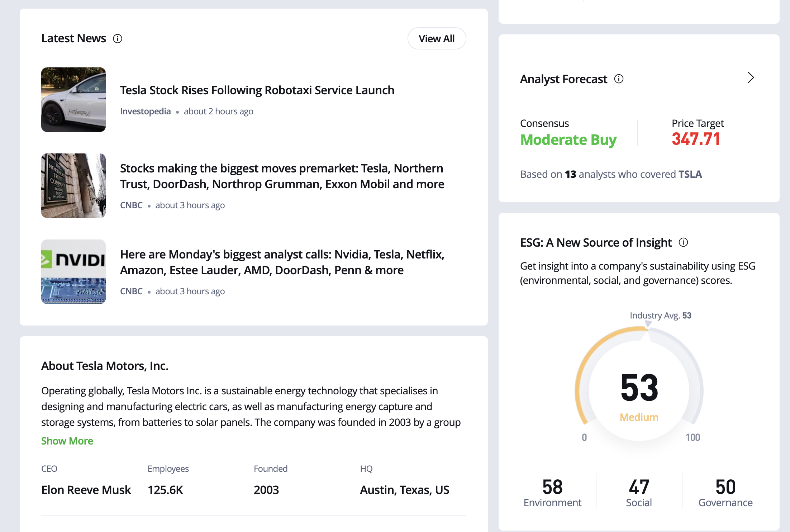The height and width of the screenshot is (532, 790).
Task: Click the ESG score 53 gauge
Action: point(639,387)
